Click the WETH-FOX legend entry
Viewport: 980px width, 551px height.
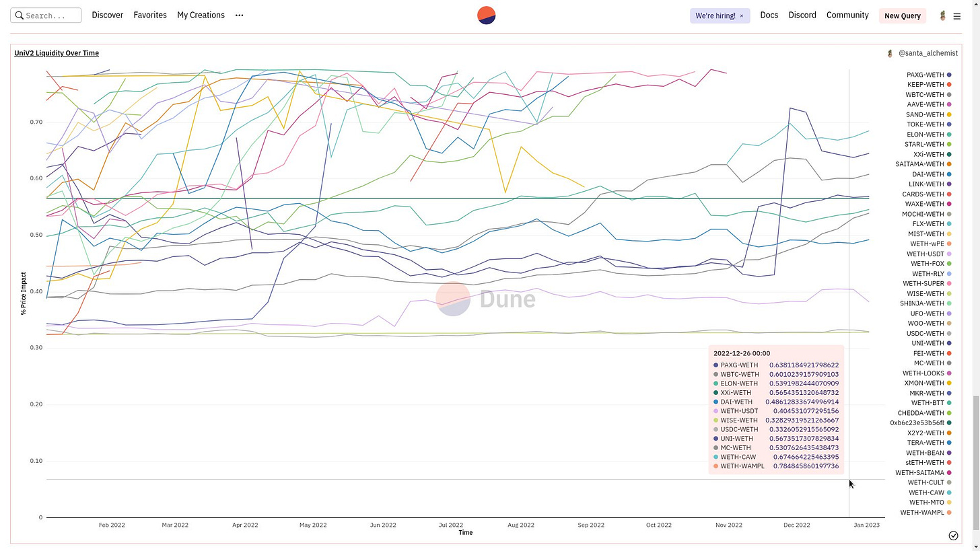(931, 264)
